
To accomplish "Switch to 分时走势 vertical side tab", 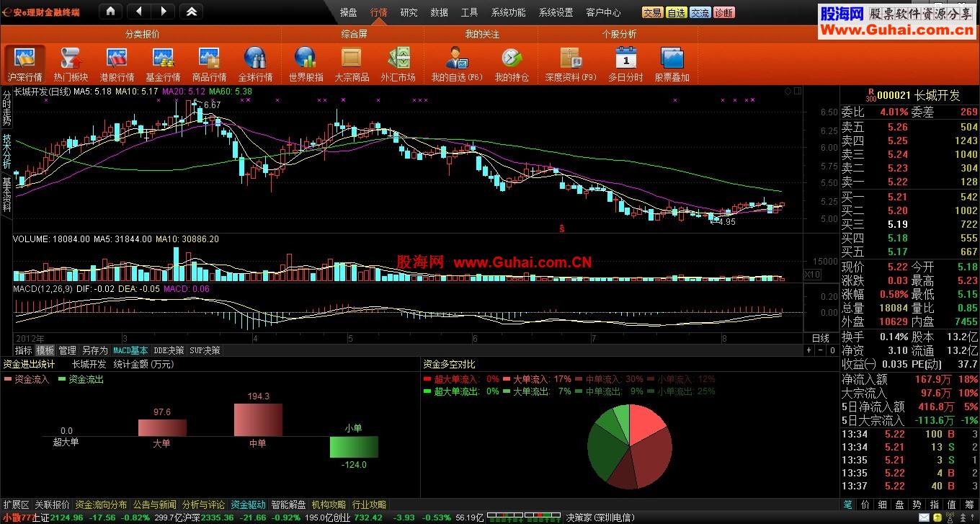I will [6, 107].
